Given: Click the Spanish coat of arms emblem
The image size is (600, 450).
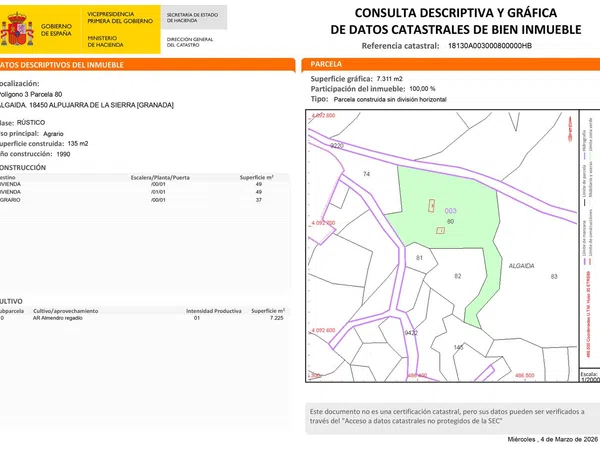Looking at the screenshot, I should coord(17,29).
